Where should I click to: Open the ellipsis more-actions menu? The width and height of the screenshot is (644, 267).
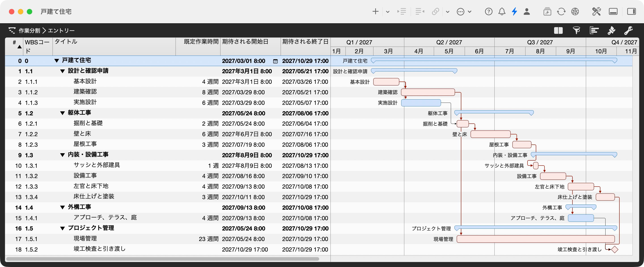[460, 12]
